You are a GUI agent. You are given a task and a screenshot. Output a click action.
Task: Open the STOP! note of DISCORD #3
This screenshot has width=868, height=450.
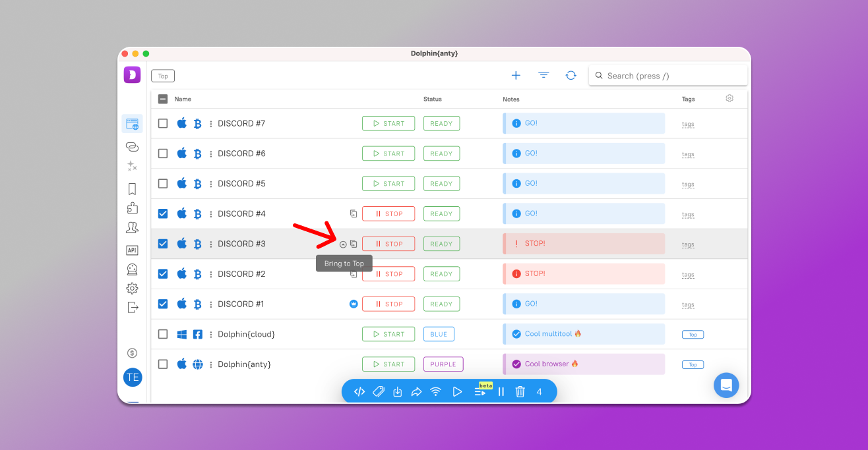584,244
